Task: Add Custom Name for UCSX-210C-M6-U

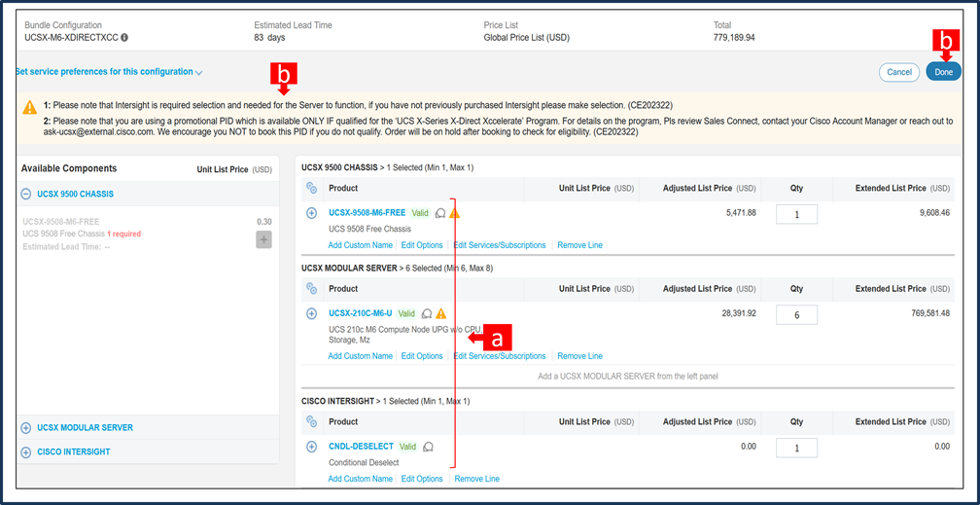Action: 360,356
